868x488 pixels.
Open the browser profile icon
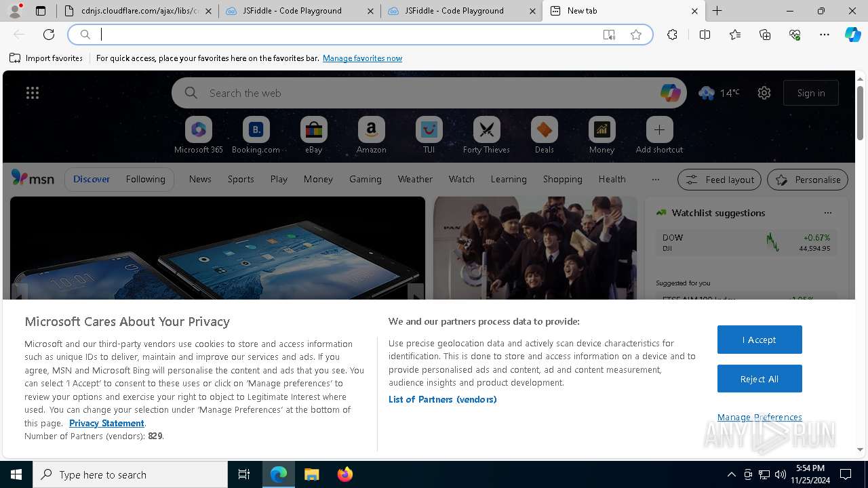15,11
